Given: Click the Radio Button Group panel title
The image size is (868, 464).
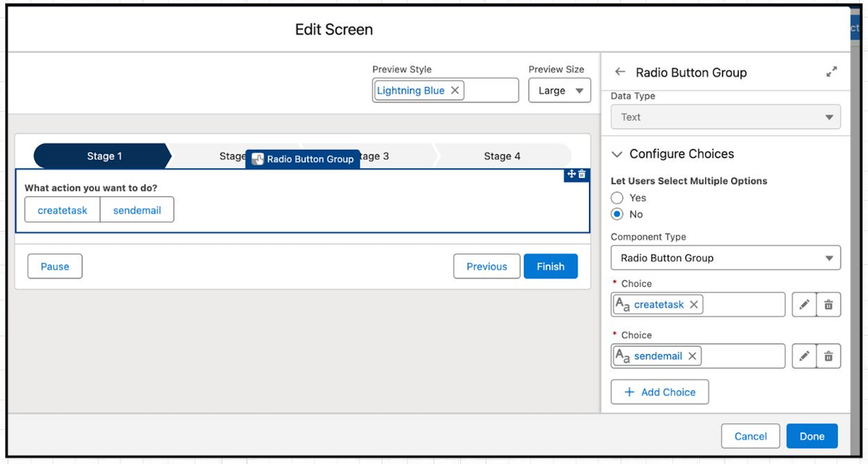Looking at the screenshot, I should point(691,72).
